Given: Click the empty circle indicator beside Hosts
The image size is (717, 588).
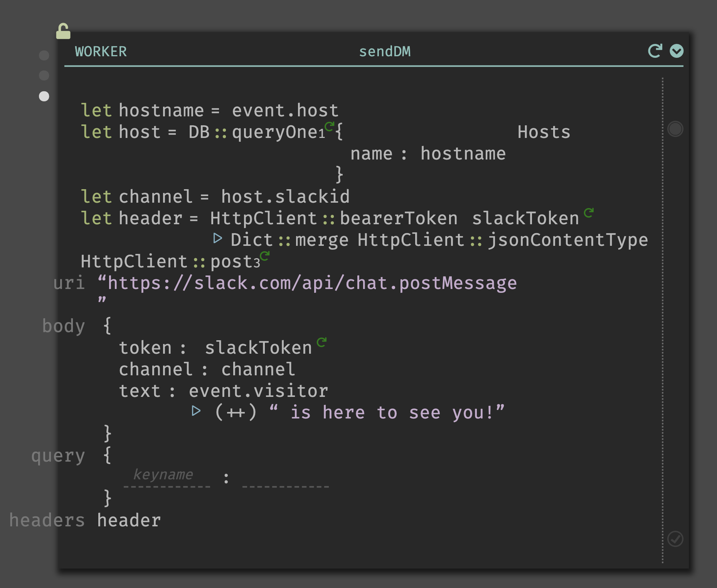Looking at the screenshot, I should pyautogui.click(x=675, y=129).
